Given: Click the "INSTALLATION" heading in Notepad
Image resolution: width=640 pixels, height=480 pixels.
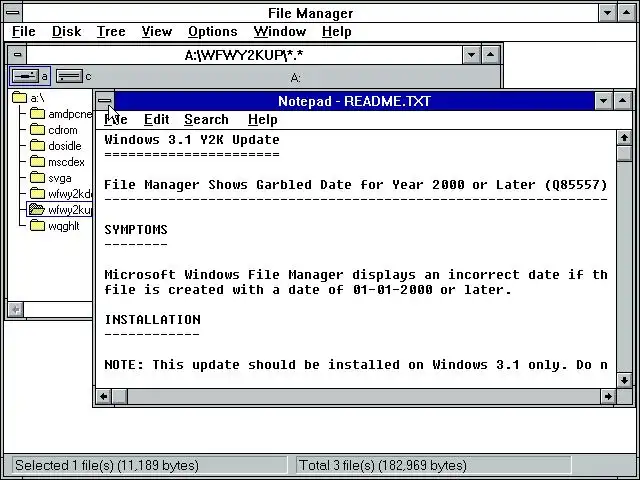Looking at the screenshot, I should point(152,320).
